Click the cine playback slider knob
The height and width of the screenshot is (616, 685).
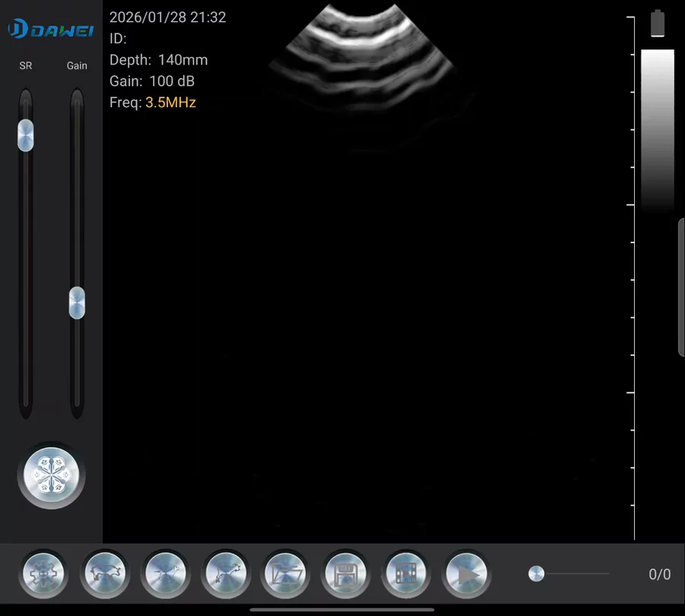tap(537, 574)
